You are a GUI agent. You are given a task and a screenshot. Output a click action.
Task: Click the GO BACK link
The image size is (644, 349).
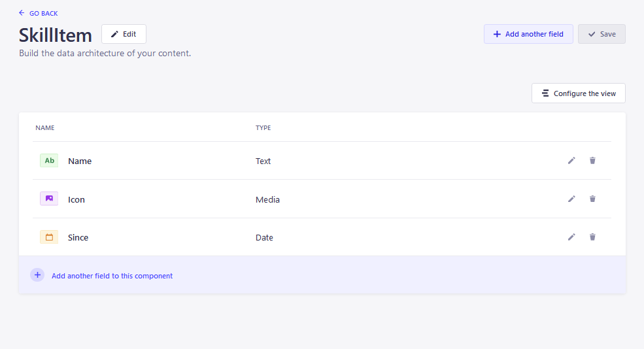(38, 13)
